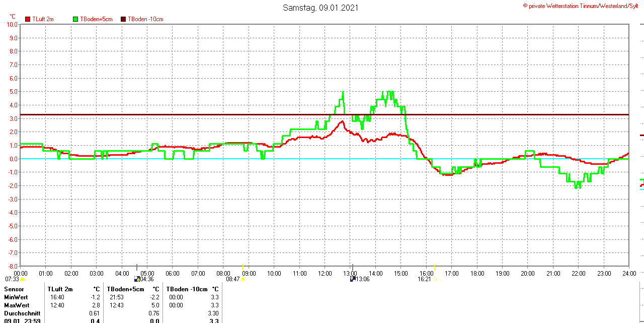Click the TBoden -10cm table column header

pos(186,289)
